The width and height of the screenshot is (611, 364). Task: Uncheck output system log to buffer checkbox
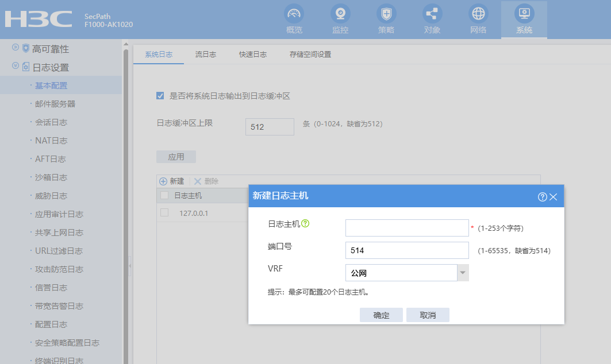(x=160, y=96)
